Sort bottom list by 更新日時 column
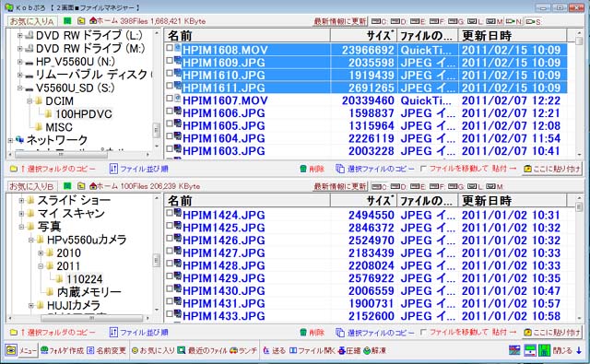The height and width of the screenshot is (364, 590). coord(513,200)
